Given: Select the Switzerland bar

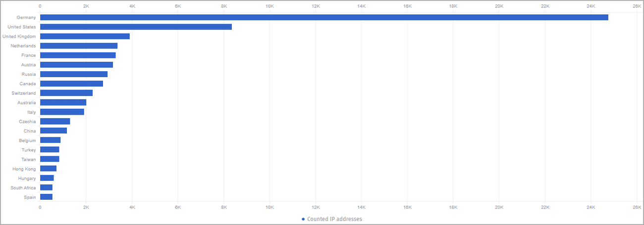Looking at the screenshot, I should tap(66, 93).
